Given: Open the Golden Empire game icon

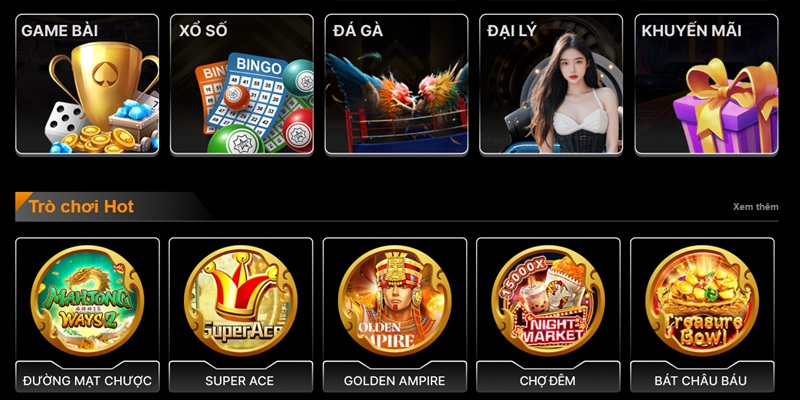Looking at the screenshot, I should tap(394, 301).
